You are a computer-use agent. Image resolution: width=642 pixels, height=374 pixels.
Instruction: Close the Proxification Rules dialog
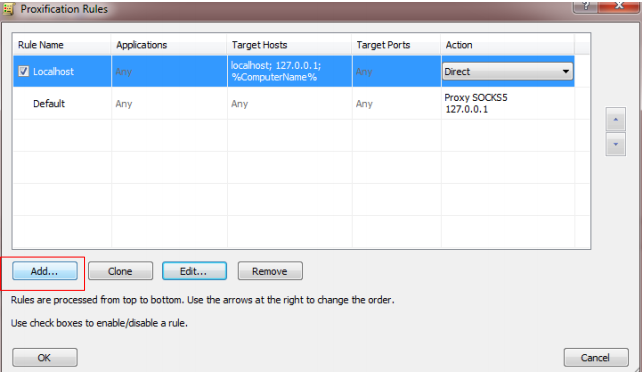619,6
